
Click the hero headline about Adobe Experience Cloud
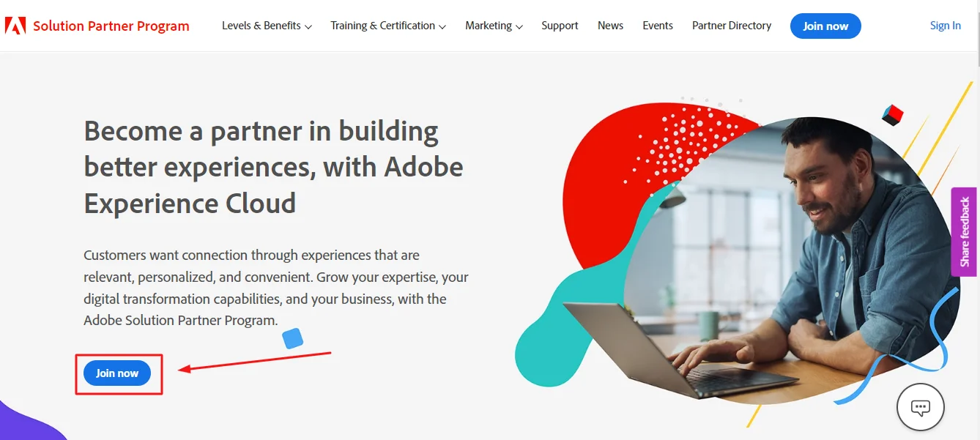pos(273,167)
